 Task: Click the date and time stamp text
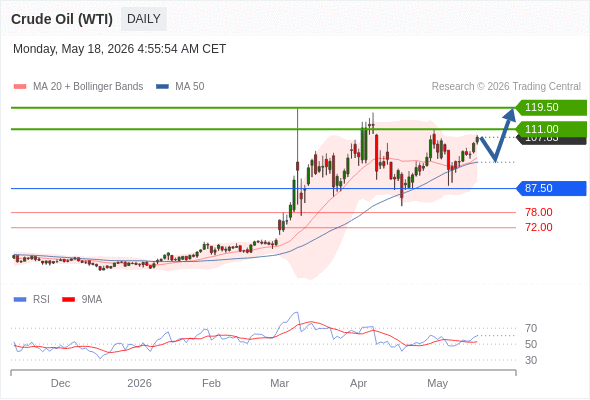[120, 49]
